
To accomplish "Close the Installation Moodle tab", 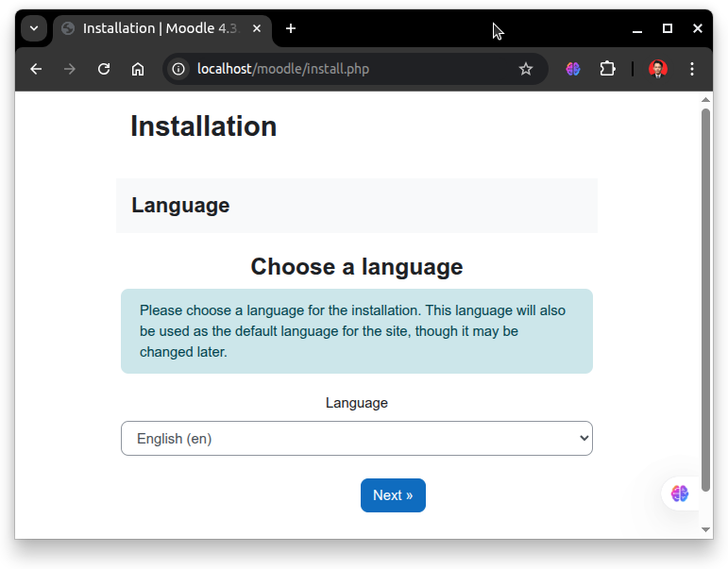I will pos(257,28).
